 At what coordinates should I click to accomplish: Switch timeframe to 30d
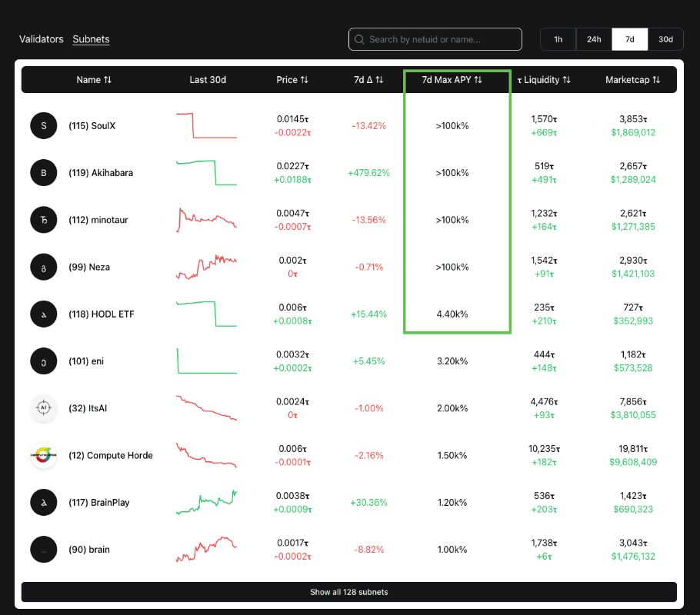pyautogui.click(x=665, y=39)
